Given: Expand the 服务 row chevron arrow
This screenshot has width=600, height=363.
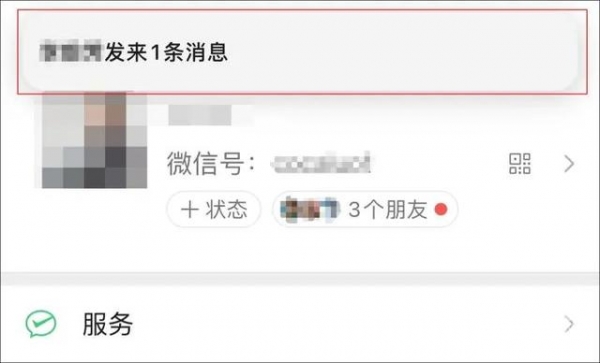Looking at the screenshot, I should click(x=569, y=324).
